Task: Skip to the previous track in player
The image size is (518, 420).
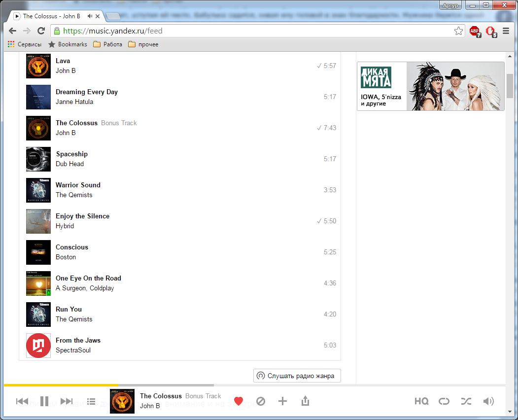Action: (22, 401)
